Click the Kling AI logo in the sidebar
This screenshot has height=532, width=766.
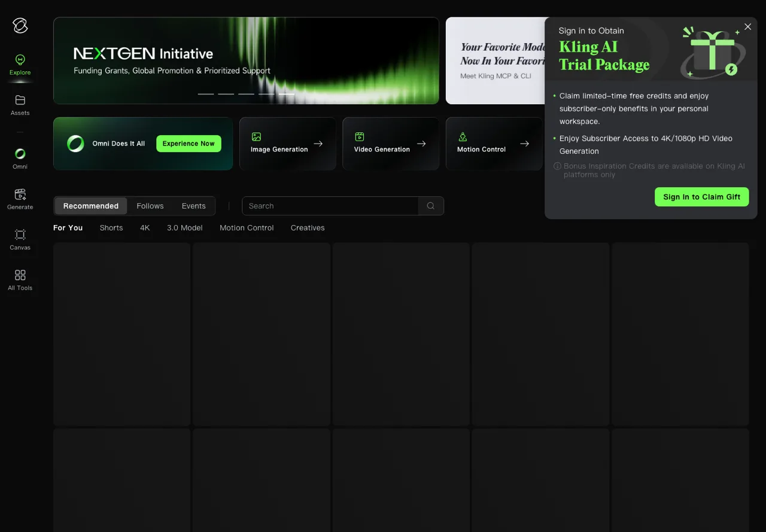pos(20,25)
